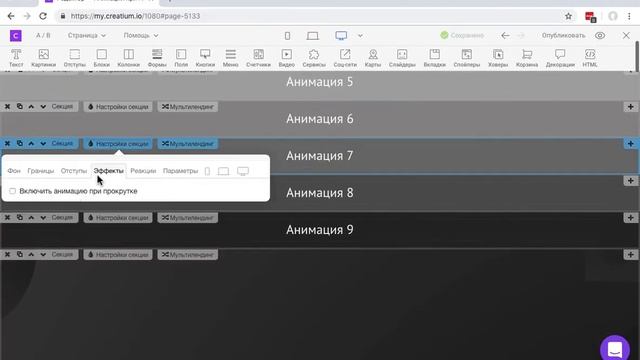Move Анимация 9 section down

click(43, 218)
